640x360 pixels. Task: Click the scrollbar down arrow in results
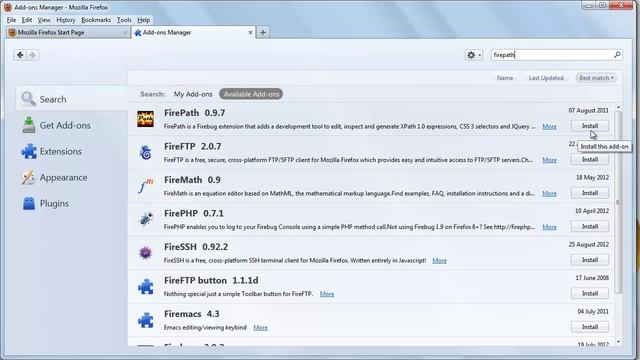(618, 342)
